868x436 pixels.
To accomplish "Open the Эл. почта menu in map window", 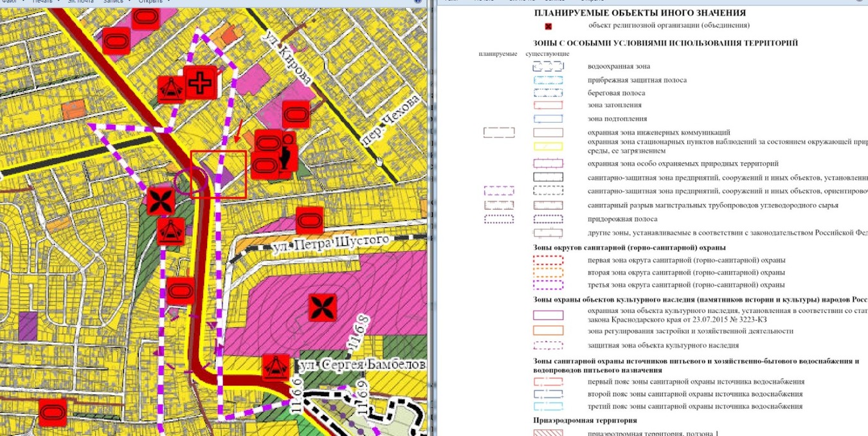I will 81,1.
